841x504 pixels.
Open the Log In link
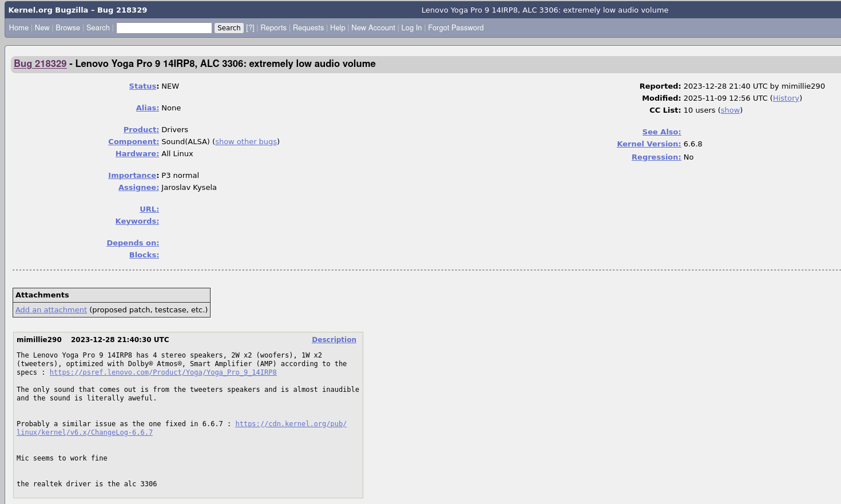(411, 28)
